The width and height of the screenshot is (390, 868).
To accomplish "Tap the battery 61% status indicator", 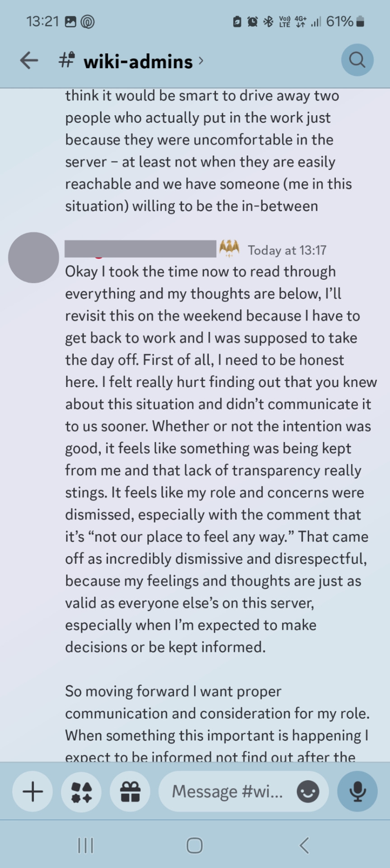I will [345, 21].
